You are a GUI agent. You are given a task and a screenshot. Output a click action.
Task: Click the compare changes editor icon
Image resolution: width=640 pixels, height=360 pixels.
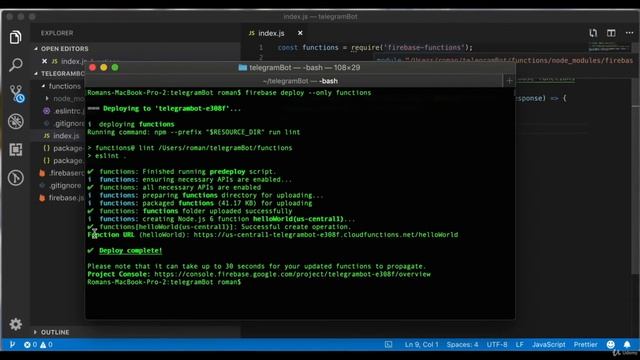(x=593, y=33)
